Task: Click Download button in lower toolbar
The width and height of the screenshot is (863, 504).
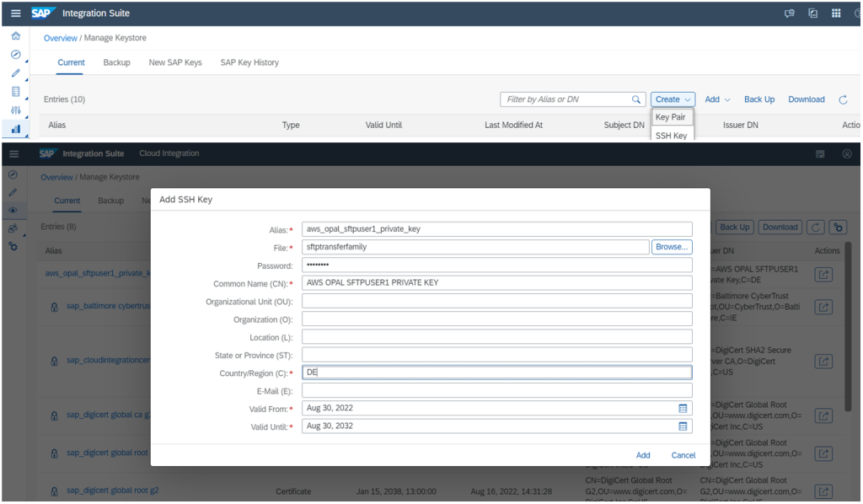Action: pos(780,228)
